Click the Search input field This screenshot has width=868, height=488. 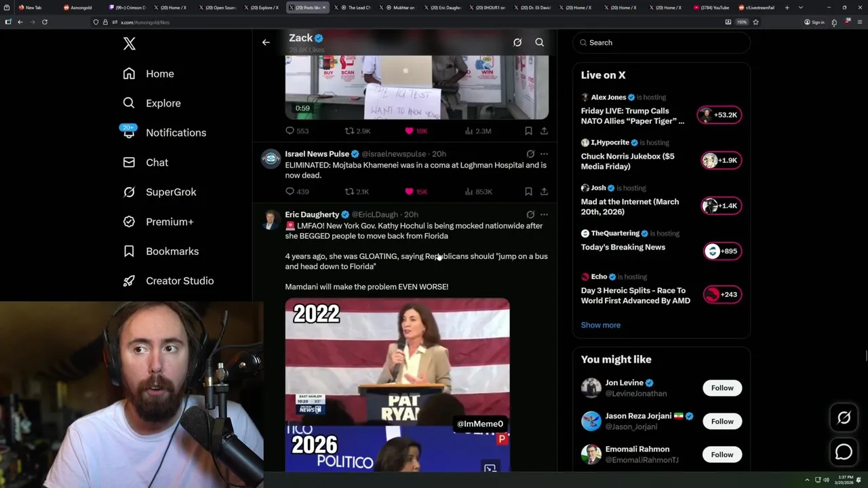pos(661,43)
